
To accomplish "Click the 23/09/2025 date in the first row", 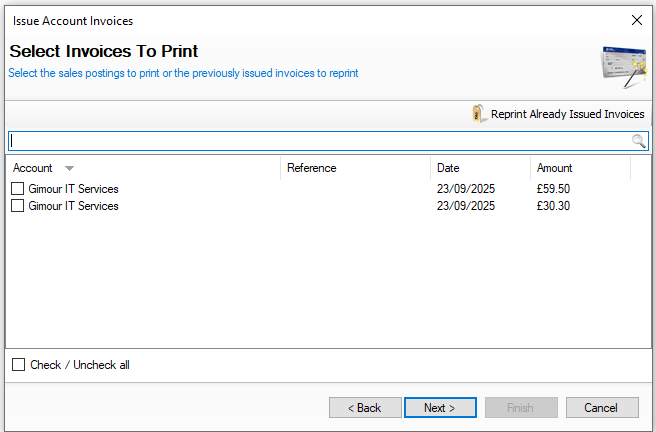I will point(465,189).
